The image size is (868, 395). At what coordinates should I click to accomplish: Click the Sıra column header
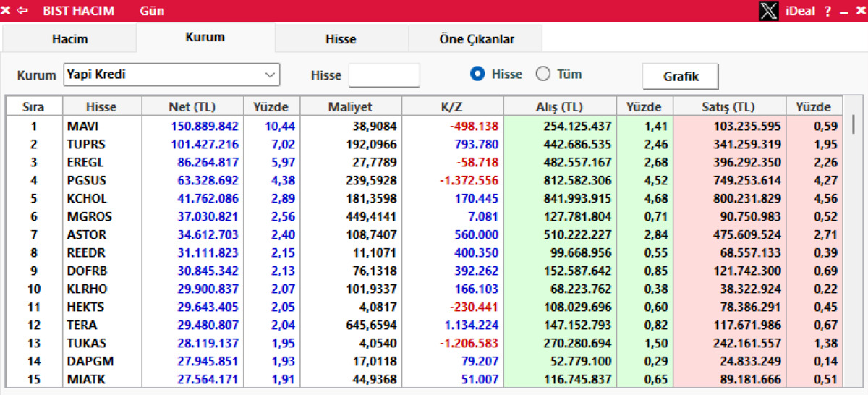(x=33, y=107)
